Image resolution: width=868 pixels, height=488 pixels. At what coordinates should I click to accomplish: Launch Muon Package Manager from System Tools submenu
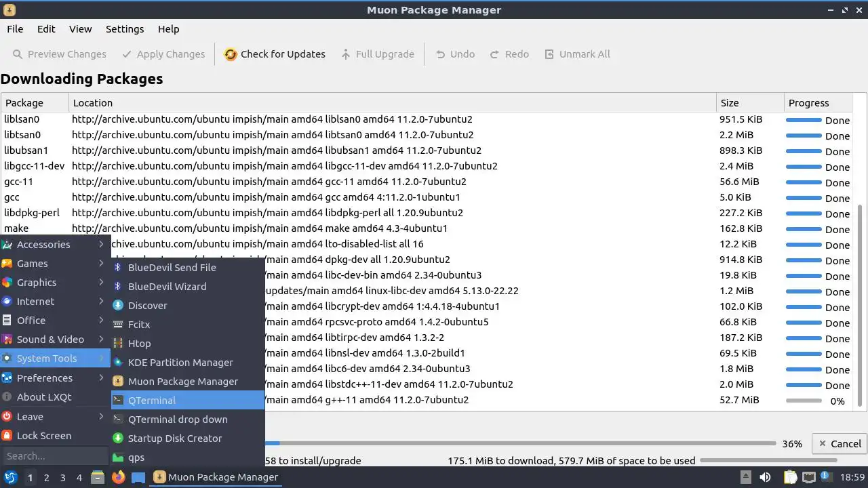tap(188, 381)
